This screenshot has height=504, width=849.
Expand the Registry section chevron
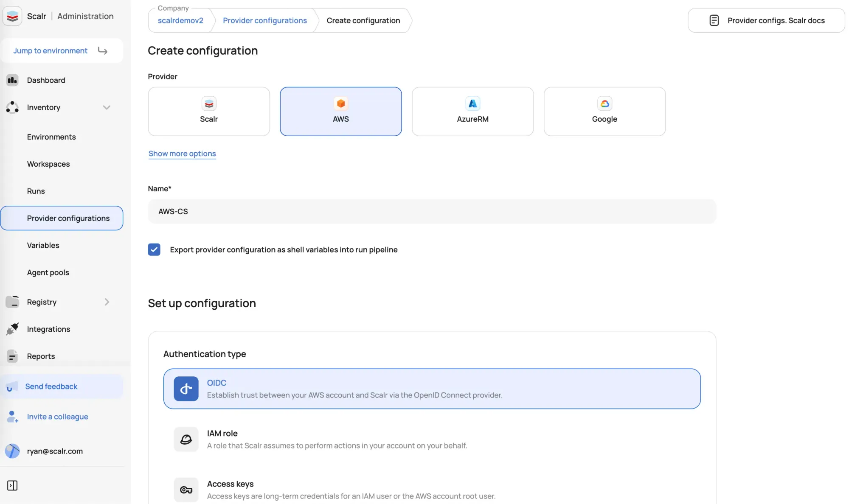[107, 302]
